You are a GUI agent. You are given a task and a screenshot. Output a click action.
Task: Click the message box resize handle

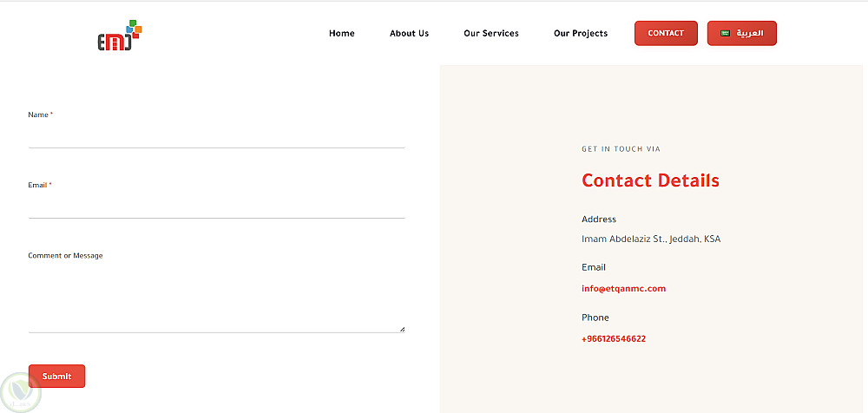click(402, 329)
